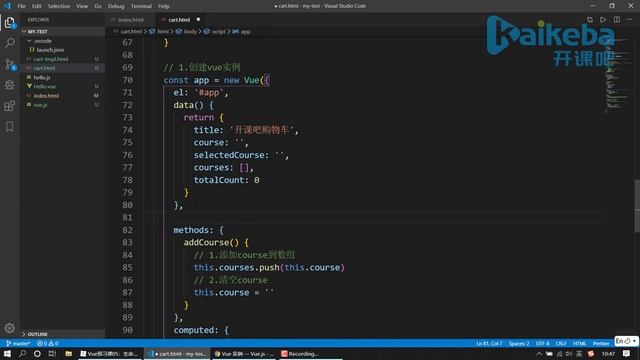Viewport: 640px width, 360px height.
Task: Open the Selection menu
Action: click(x=59, y=6)
